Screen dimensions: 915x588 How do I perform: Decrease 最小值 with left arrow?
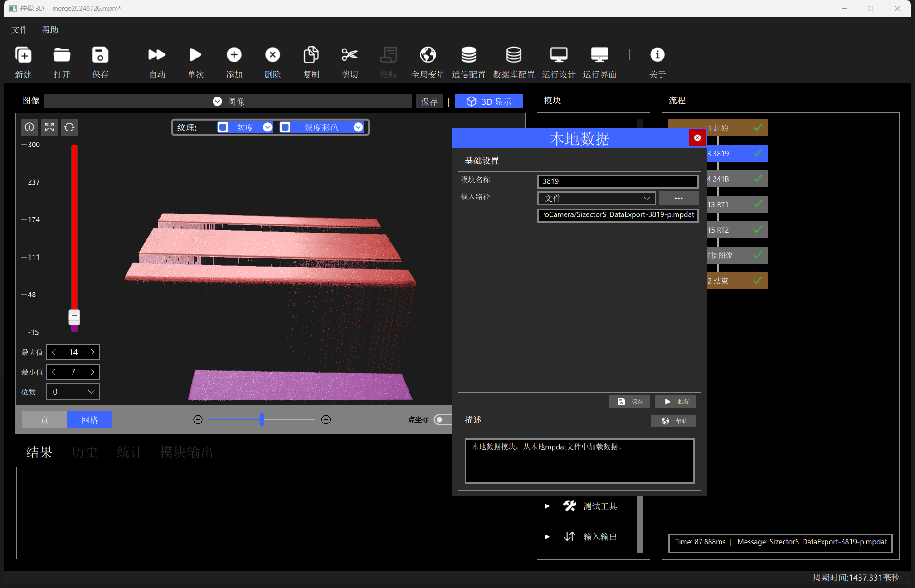click(54, 372)
